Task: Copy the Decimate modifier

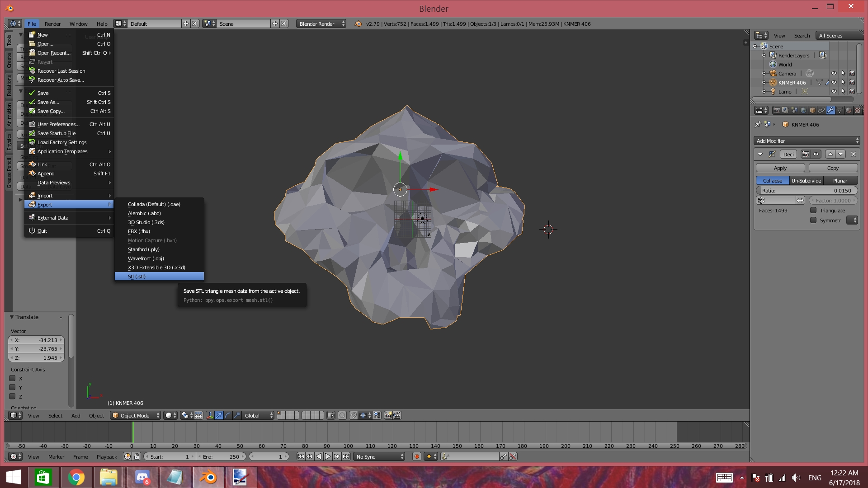Action: pos(833,168)
